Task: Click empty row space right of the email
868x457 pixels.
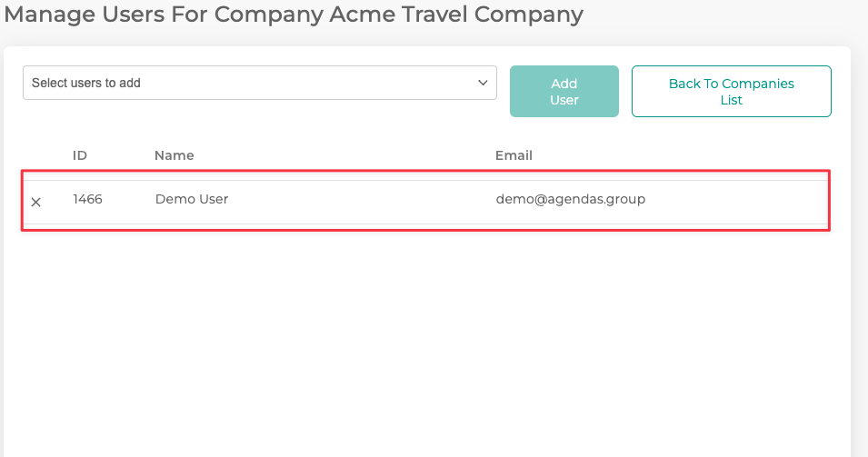Action: coord(736,200)
